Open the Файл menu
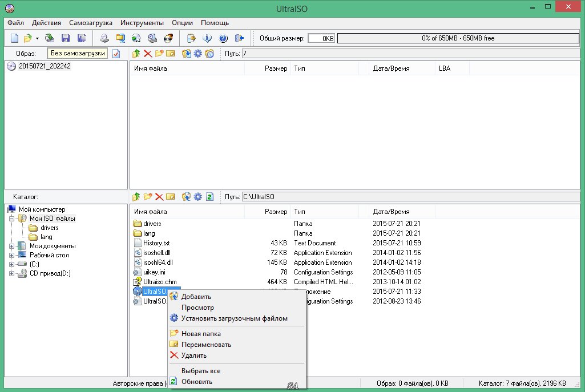 15,23
